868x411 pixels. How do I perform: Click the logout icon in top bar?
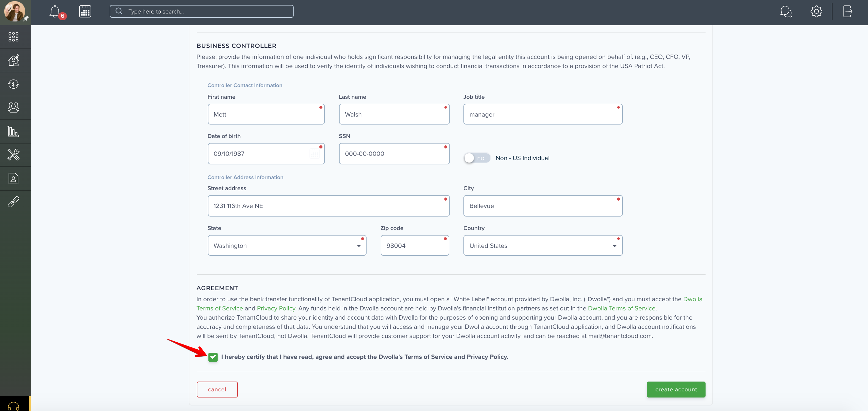pos(847,11)
